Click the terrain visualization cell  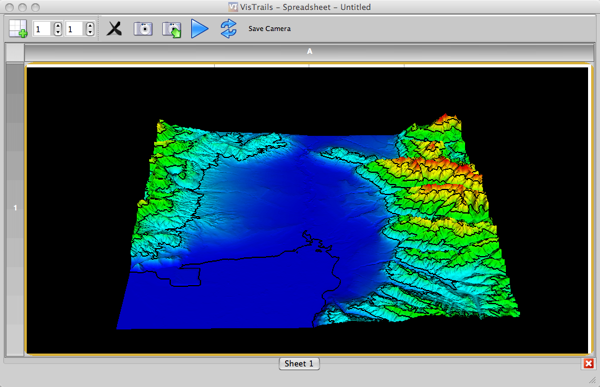point(307,210)
